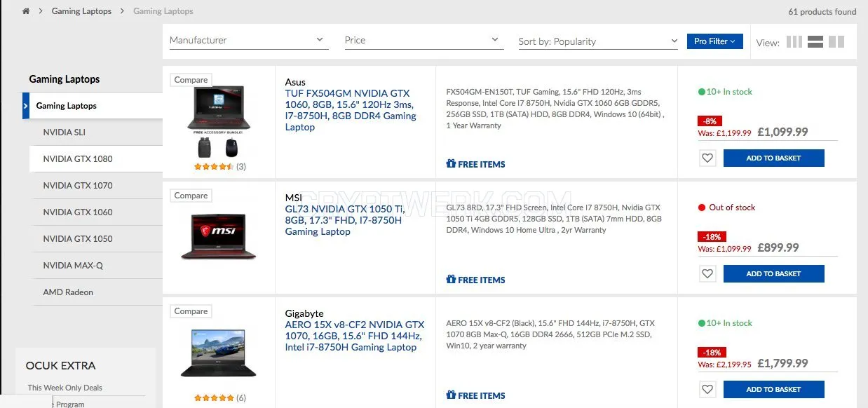Viewport: 868px width, 408px height.
Task: Add MSI GL73 laptop to wishlist heart
Action: (707, 273)
